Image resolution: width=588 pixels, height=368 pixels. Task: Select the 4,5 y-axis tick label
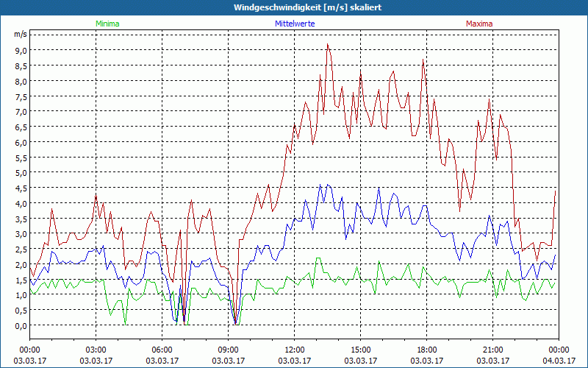pyautogui.click(x=20, y=188)
